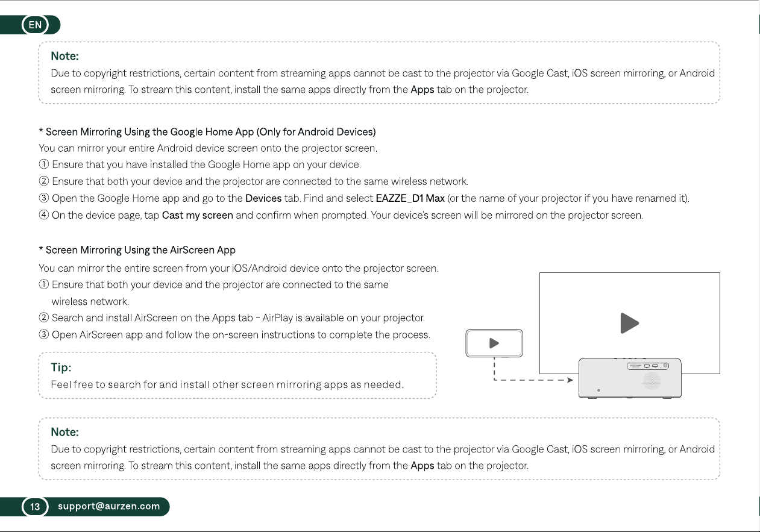Click the projector device illustration
The height and width of the screenshot is (532, 760).
pos(630,378)
